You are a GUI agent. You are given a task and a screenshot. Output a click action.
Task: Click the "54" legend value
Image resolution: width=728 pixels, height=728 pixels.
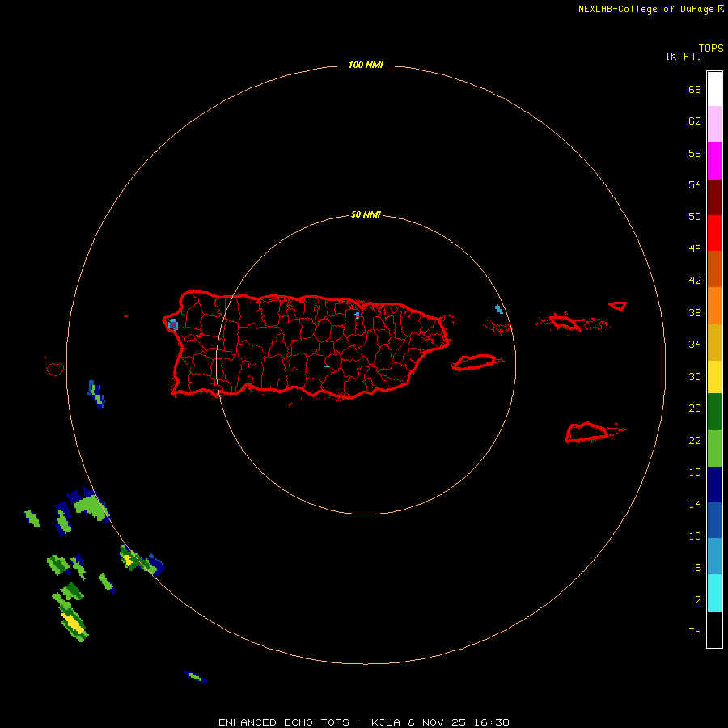click(695, 184)
